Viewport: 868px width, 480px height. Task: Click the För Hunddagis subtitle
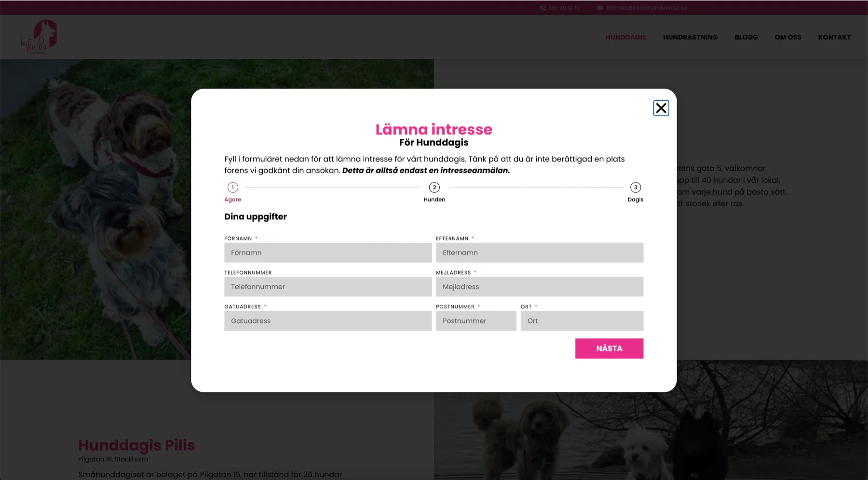[x=434, y=143]
